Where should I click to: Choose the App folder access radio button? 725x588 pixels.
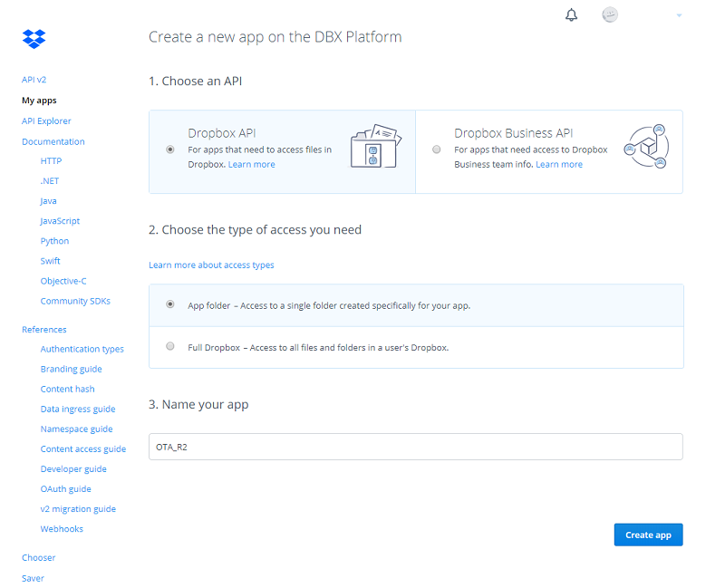(x=170, y=304)
